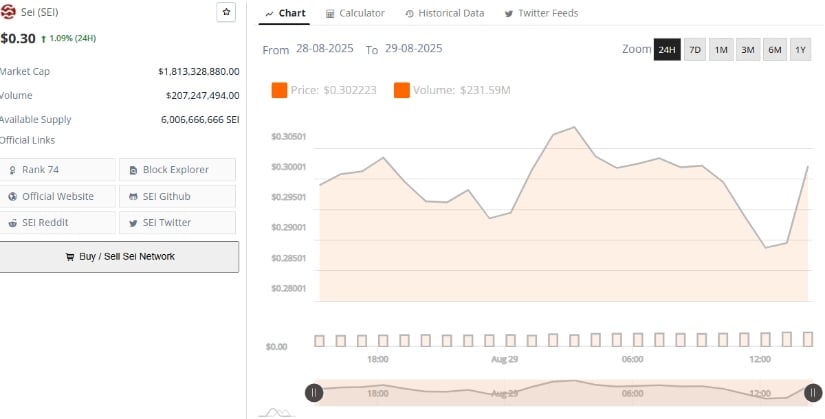Visit the Official Website link
Viewport: 825px width, 419px height.
[57, 196]
